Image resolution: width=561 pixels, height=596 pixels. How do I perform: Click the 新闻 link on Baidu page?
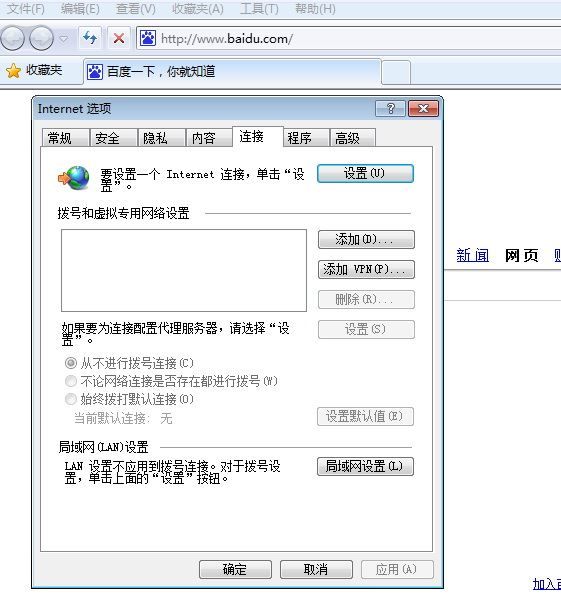click(472, 255)
